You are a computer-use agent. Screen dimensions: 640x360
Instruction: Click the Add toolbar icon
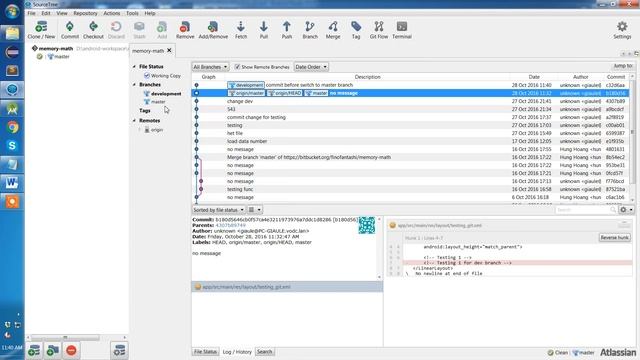(x=162, y=30)
